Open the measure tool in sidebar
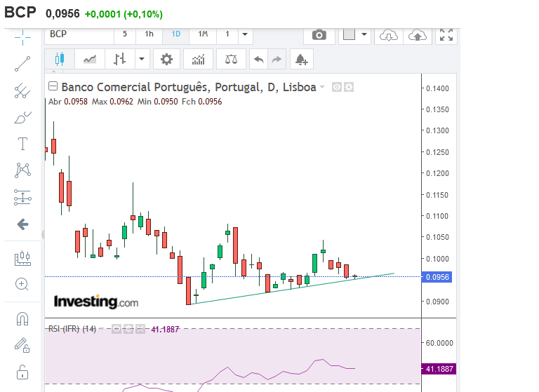Screen dimensions: 539x392 point(22,258)
